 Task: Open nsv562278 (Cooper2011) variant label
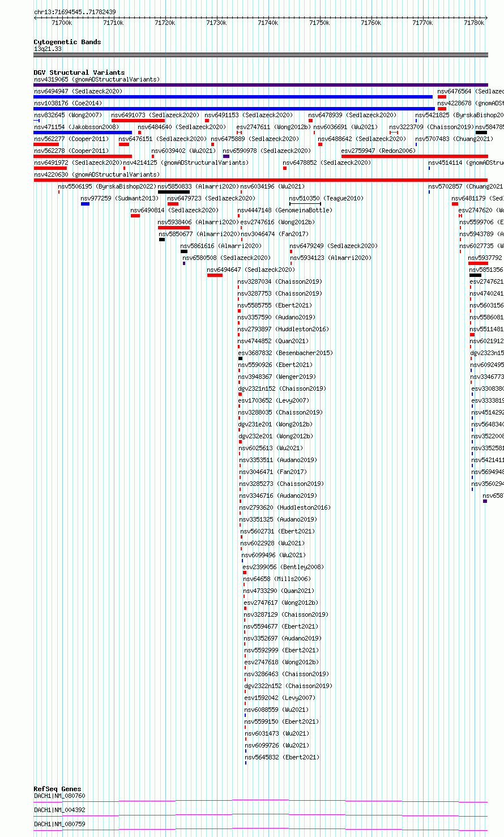[71, 151]
